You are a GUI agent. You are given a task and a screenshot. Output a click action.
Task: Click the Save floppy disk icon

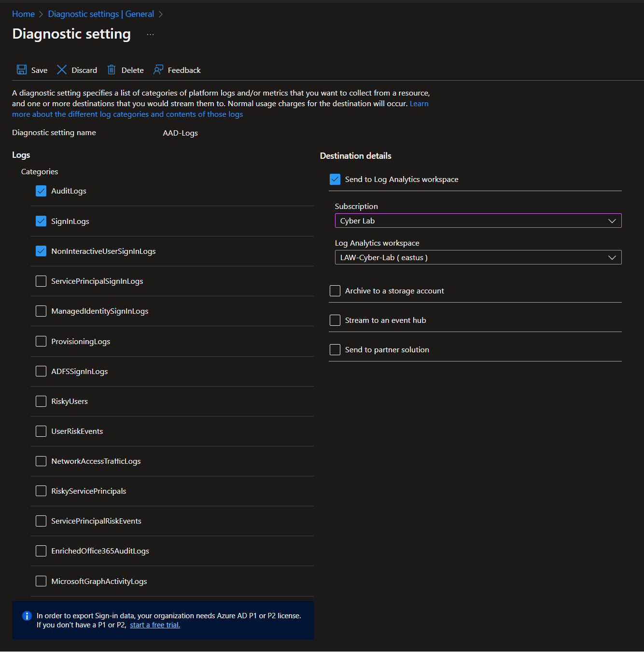point(22,69)
